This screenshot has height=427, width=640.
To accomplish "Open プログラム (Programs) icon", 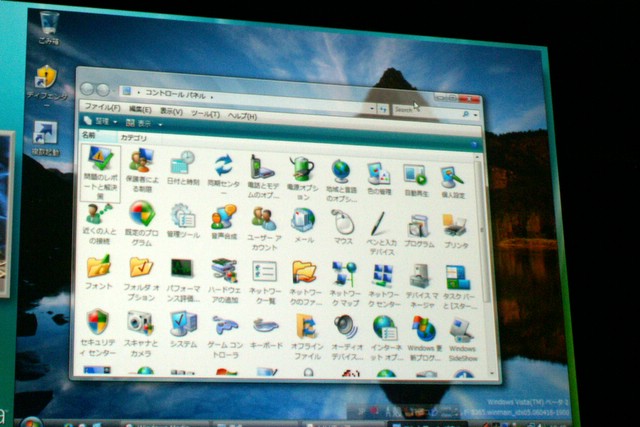I will pyautogui.click(x=419, y=231).
